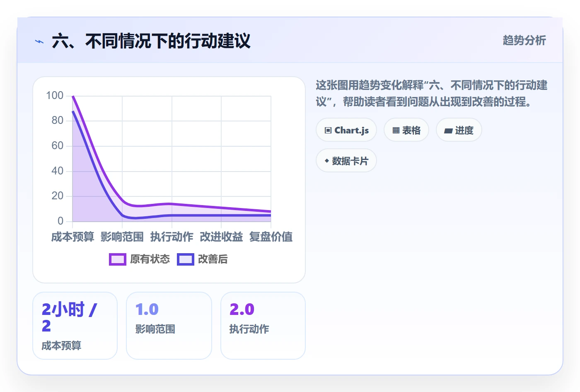Open the 执行动作 stat card showing 2.0

263,326
